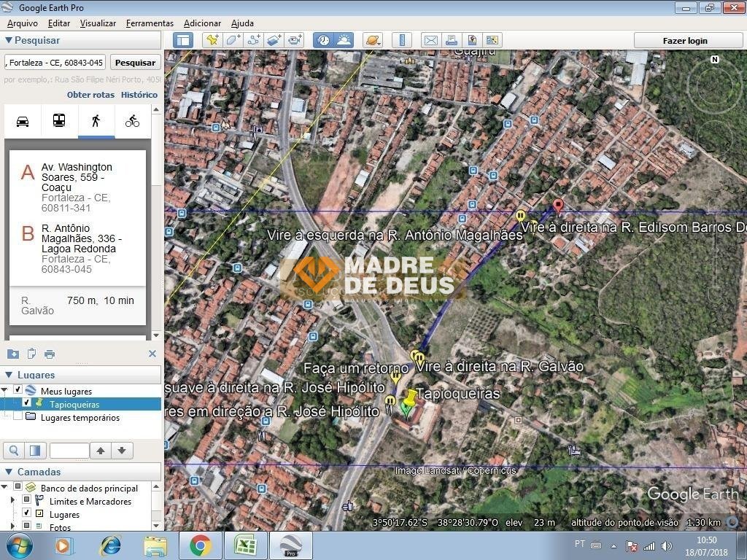
Task: Open the historical imagery clock tool
Action: click(x=323, y=40)
